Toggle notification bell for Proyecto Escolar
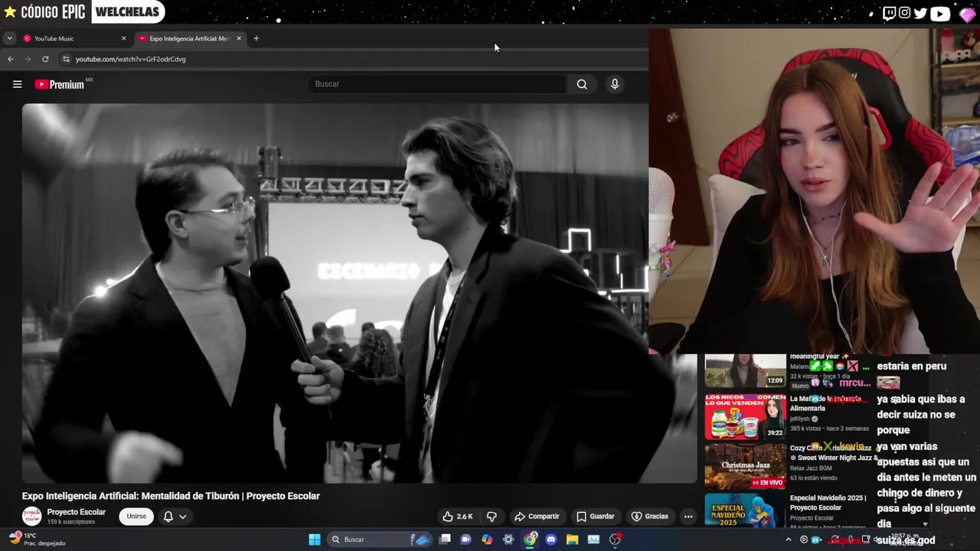The width and height of the screenshot is (980, 551). pyautogui.click(x=168, y=517)
